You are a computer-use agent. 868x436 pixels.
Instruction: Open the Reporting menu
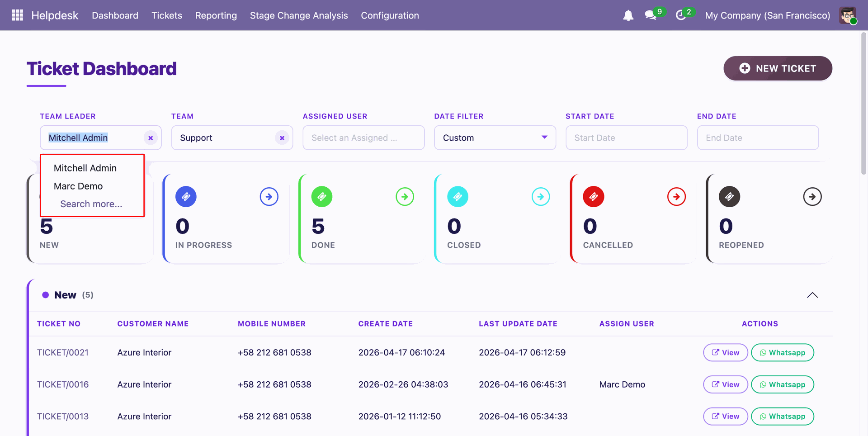coord(216,15)
